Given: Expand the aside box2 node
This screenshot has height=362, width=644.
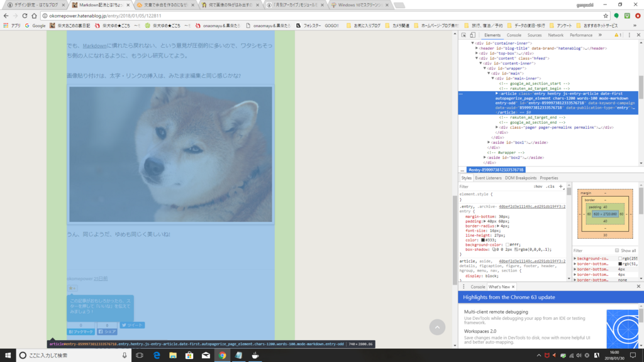Looking at the screenshot, I should [x=485, y=158].
